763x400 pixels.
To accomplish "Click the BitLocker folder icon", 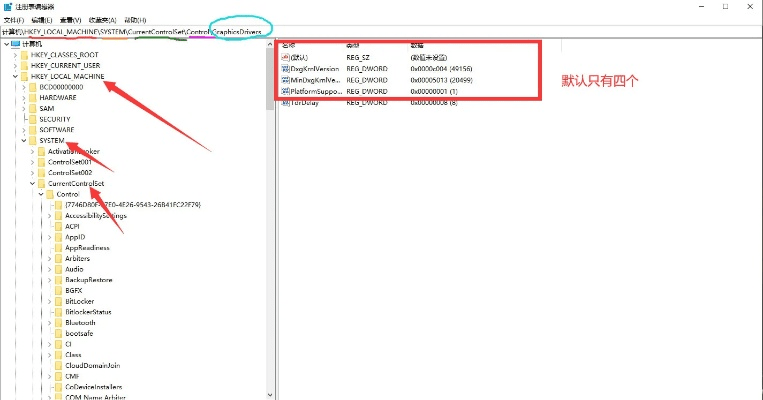I will [x=58, y=301].
